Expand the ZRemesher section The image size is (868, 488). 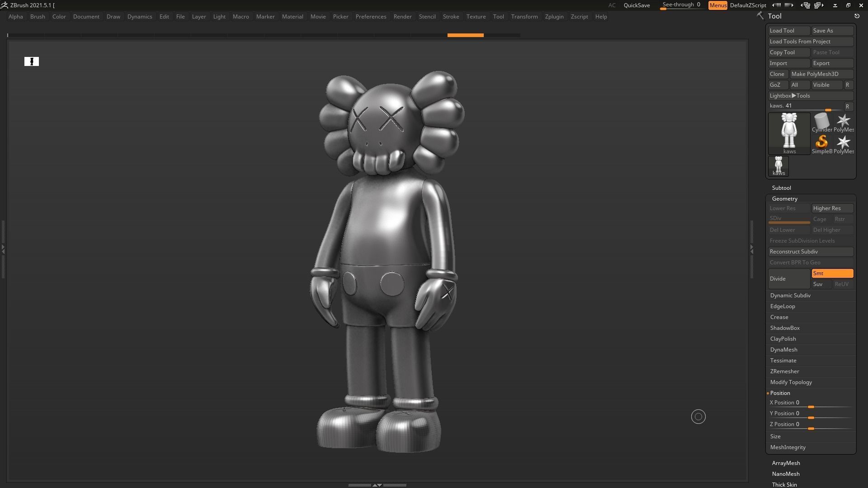coord(785,371)
